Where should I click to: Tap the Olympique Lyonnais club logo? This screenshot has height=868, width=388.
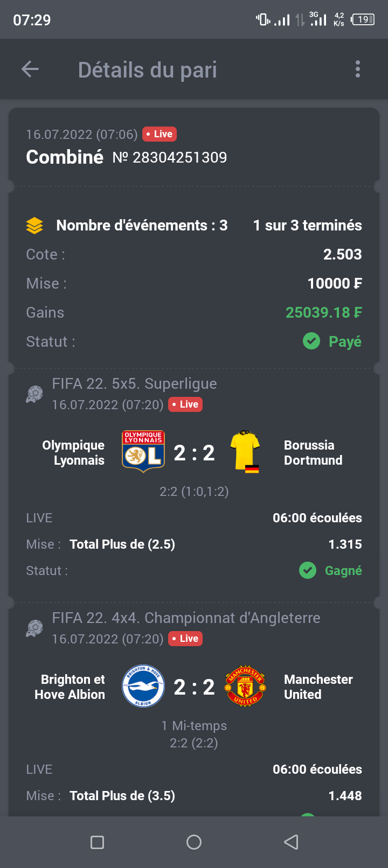click(x=143, y=452)
